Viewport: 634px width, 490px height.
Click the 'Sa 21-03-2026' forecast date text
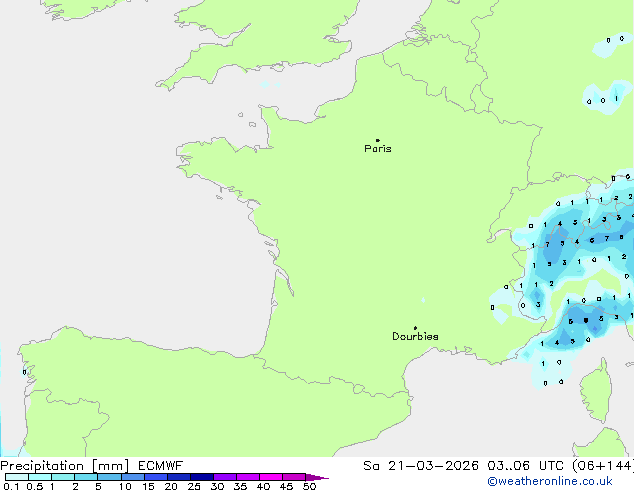[x=421, y=465]
